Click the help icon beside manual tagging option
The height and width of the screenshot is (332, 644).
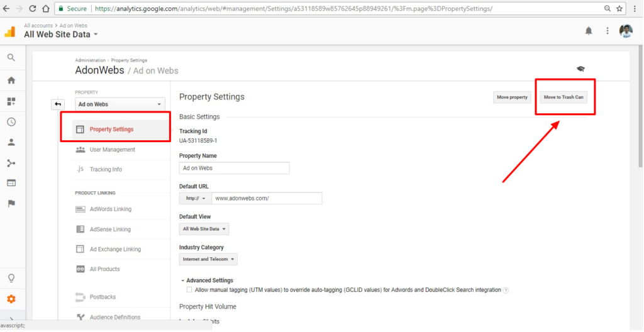click(506, 290)
